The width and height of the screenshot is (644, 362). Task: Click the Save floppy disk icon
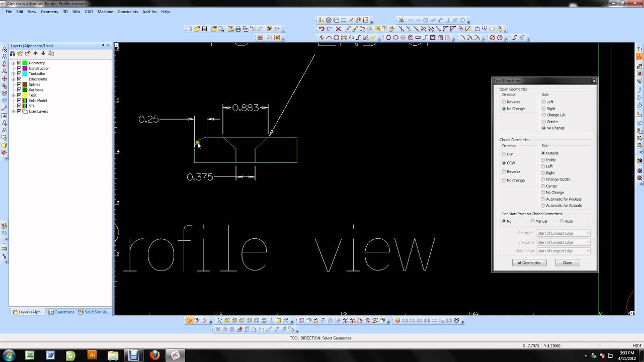[x=205, y=29]
